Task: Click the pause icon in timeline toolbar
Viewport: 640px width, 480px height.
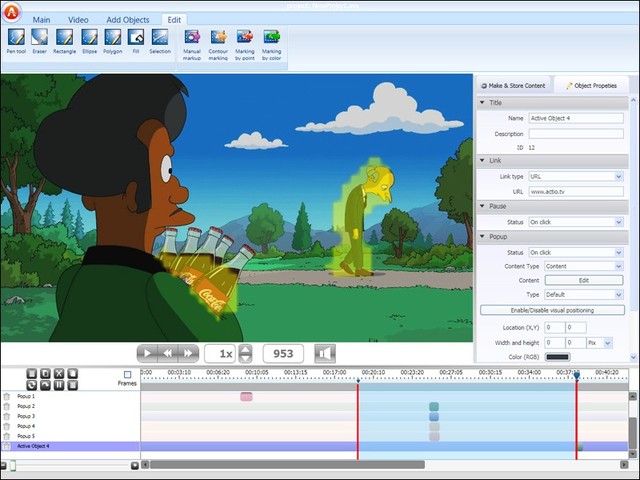Action: tap(59, 385)
